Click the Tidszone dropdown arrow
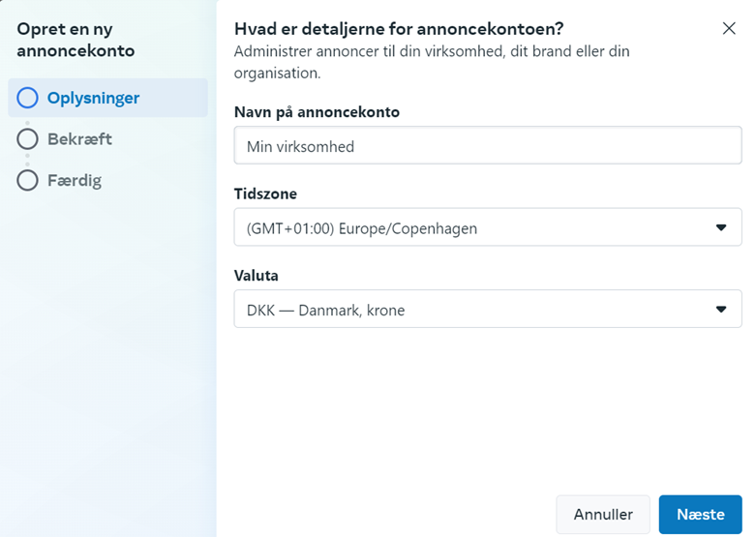Viewport: 756px width, 537px height. 720,228
